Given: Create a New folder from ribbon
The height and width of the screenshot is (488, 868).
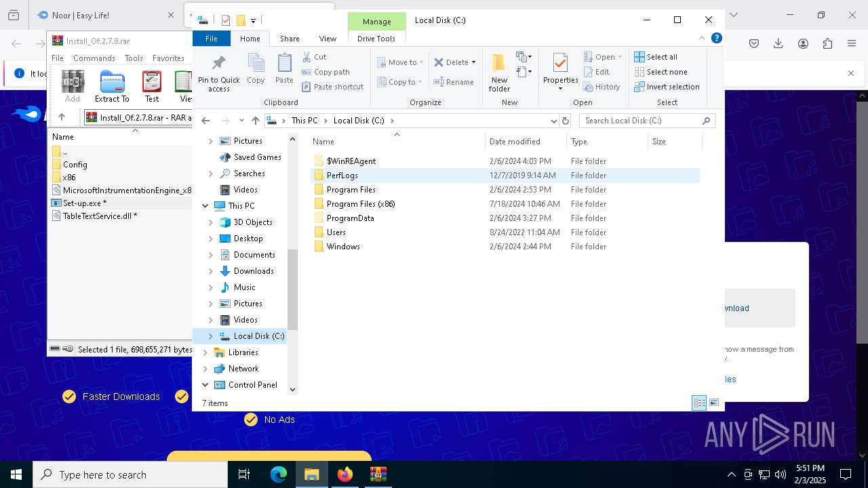Looking at the screenshot, I should click(x=499, y=73).
